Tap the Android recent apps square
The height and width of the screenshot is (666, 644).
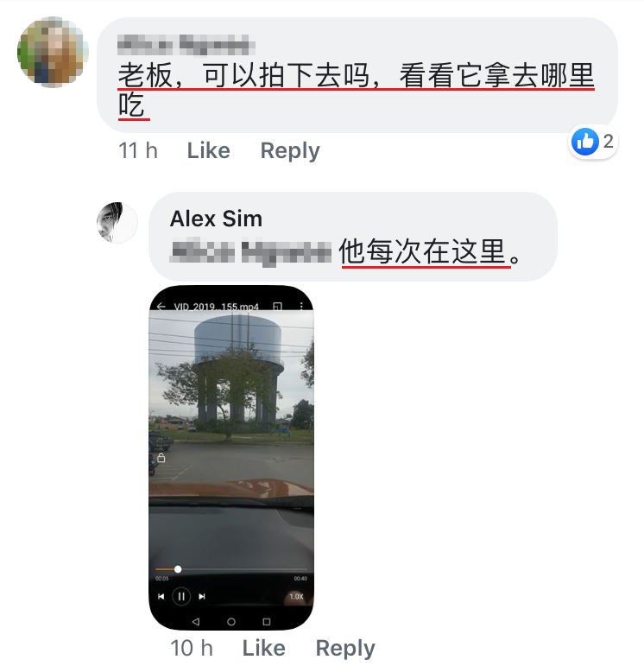click(x=267, y=622)
